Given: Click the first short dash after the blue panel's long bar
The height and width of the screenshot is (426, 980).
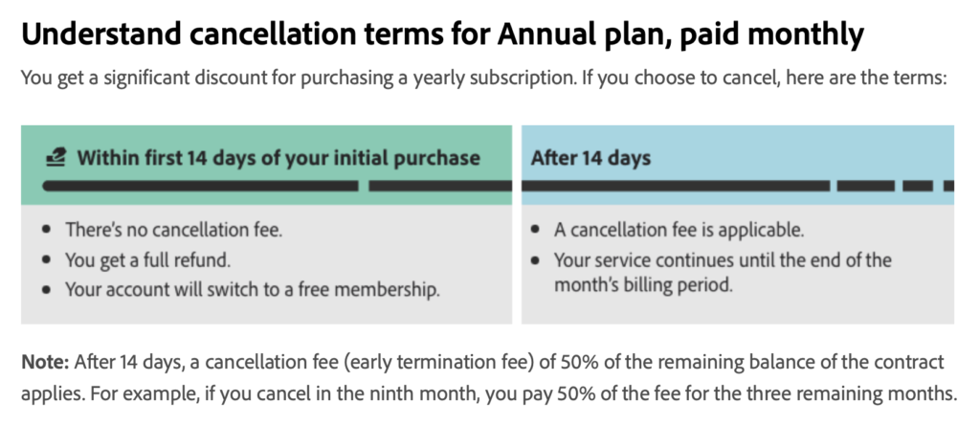Looking at the screenshot, I should [864, 186].
